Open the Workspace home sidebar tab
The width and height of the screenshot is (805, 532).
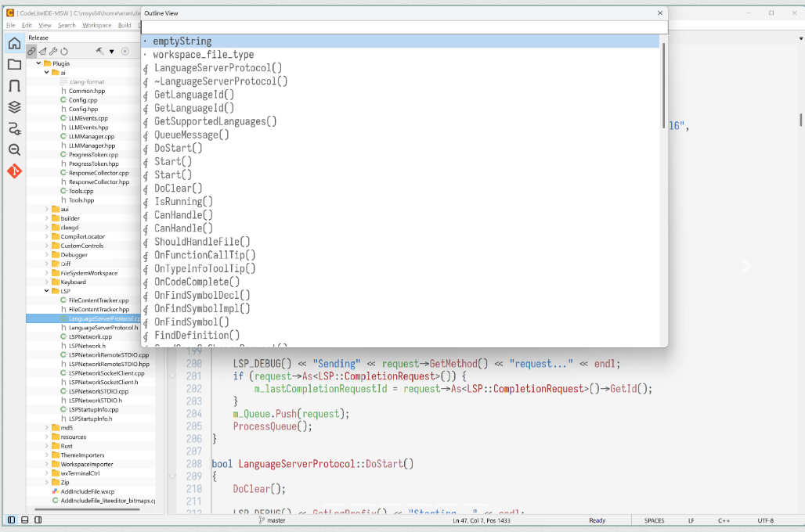pos(14,43)
